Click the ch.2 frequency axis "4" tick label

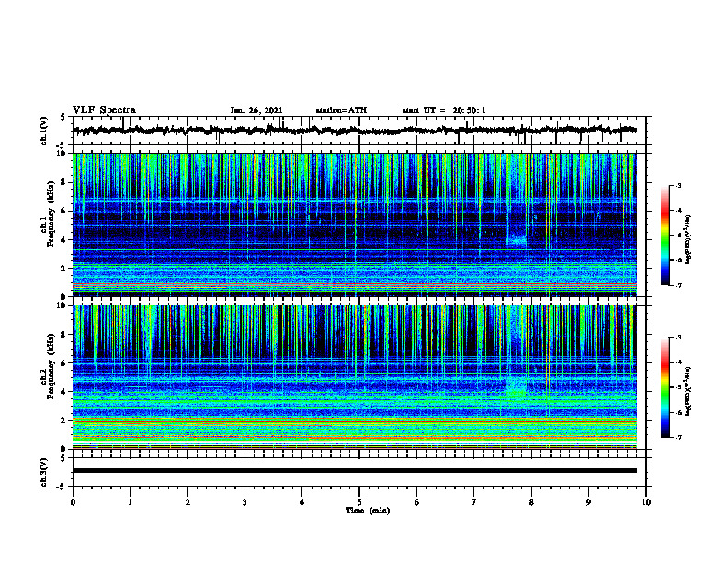coord(64,392)
